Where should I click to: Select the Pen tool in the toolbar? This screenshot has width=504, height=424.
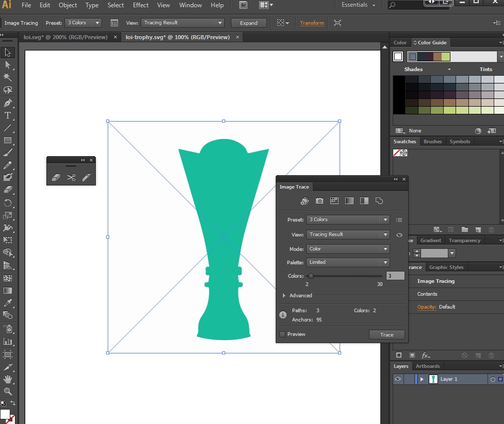(8, 103)
